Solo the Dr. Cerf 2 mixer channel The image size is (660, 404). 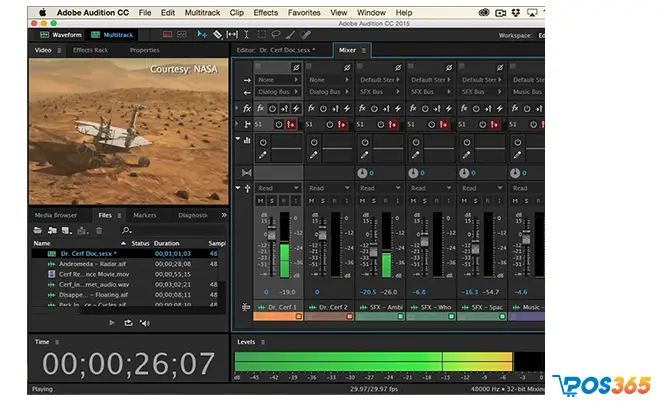click(323, 201)
